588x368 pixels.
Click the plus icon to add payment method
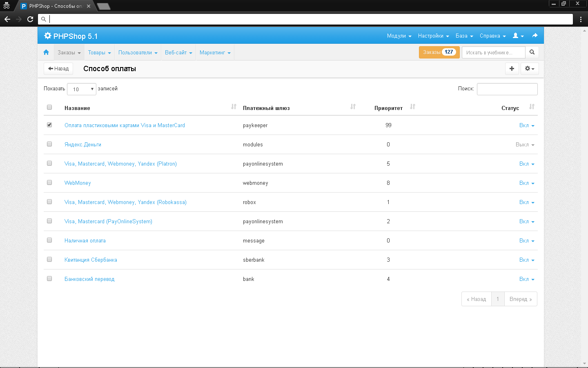coord(512,69)
